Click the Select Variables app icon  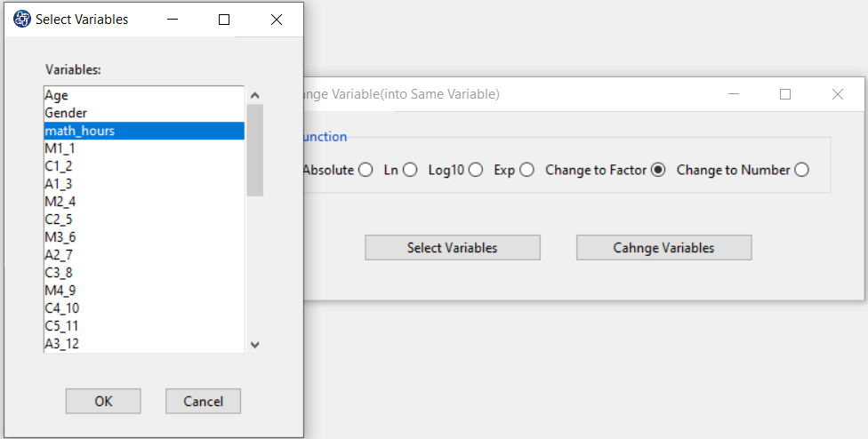point(21,20)
